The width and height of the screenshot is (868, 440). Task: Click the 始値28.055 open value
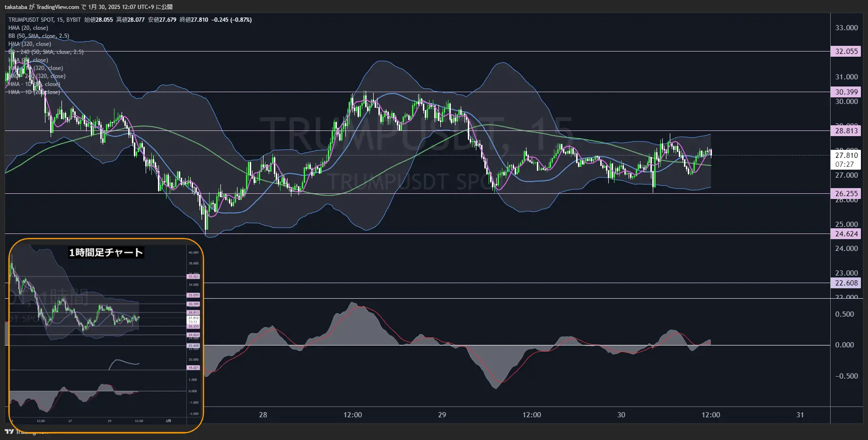pos(98,20)
